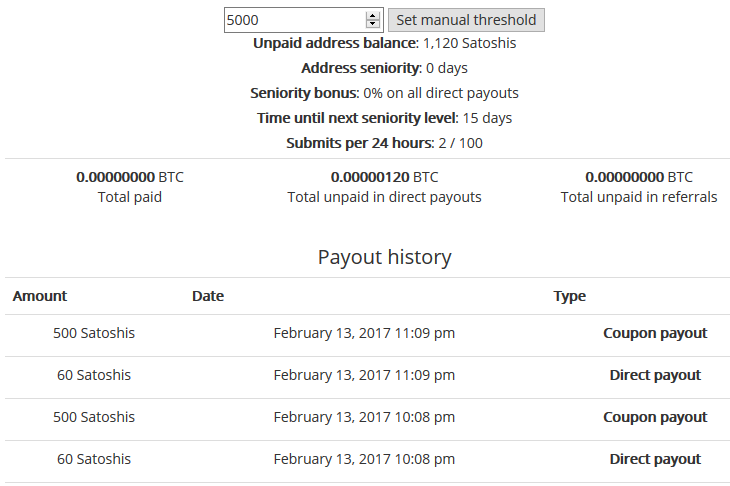The image size is (730, 486).
Task: Click the Total unpaid in referrals label
Action: pos(638,197)
